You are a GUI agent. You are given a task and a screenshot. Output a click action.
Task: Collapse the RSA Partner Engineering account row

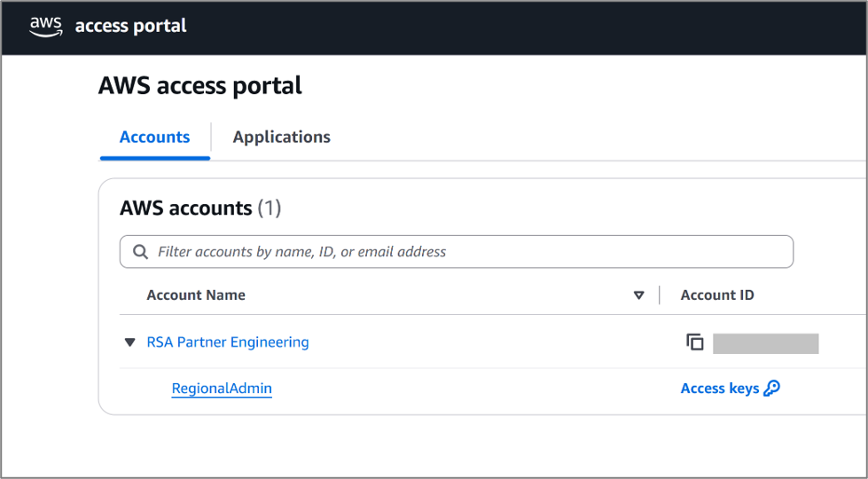coord(130,342)
